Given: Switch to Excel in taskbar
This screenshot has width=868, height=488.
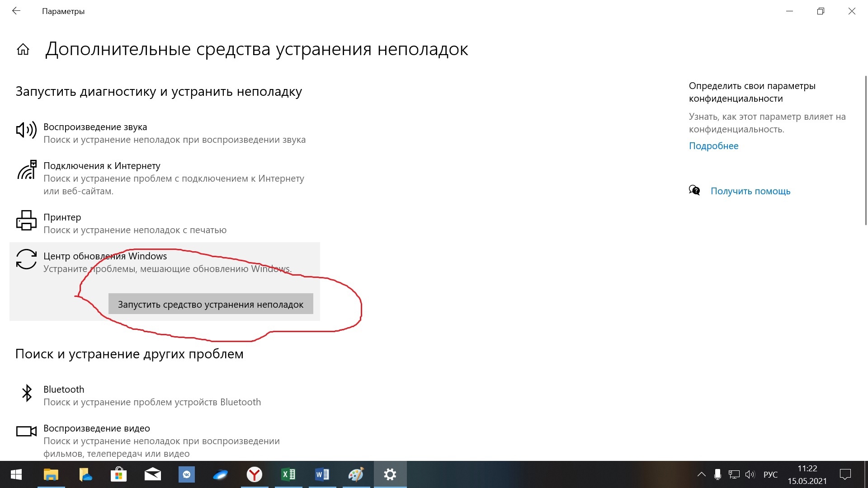Looking at the screenshot, I should 288,474.
